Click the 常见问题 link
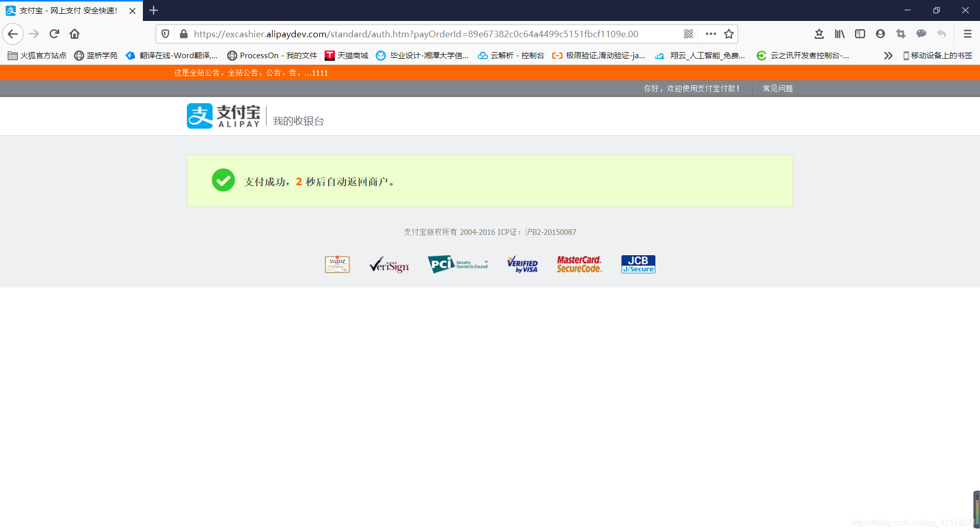This screenshot has width=980, height=532. [777, 89]
